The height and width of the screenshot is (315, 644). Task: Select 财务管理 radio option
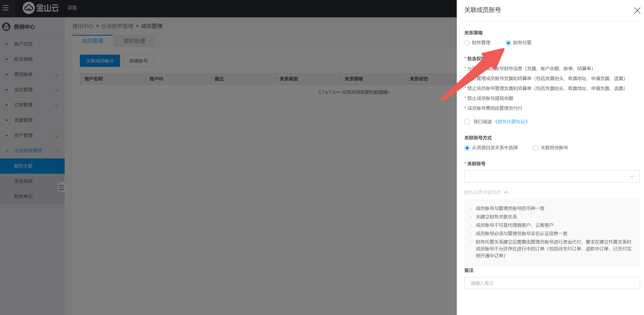467,43
